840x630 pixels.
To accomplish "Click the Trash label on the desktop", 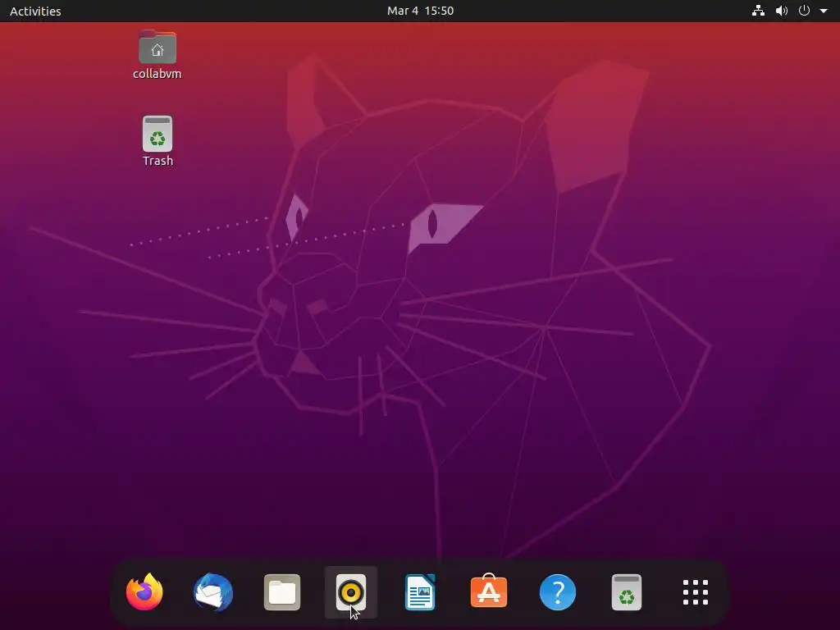I will coord(157,161).
